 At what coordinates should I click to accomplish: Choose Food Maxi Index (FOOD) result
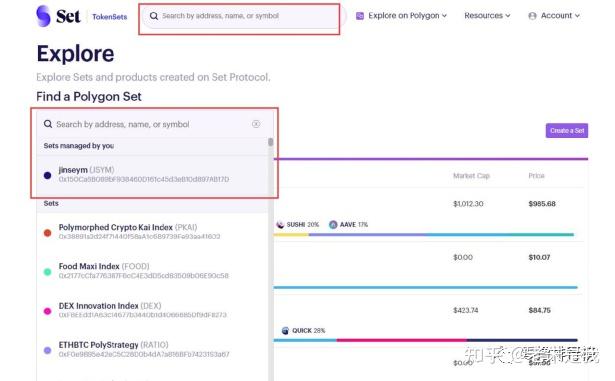153,271
